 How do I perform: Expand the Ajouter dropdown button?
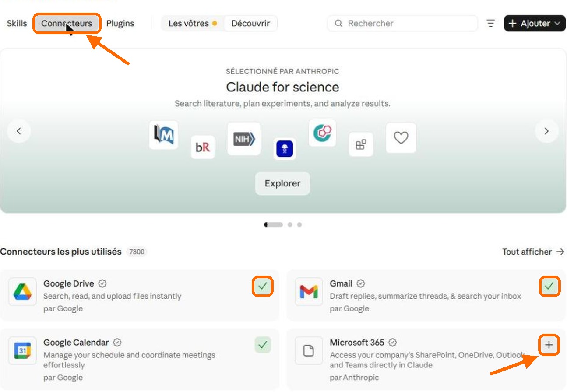pos(535,24)
